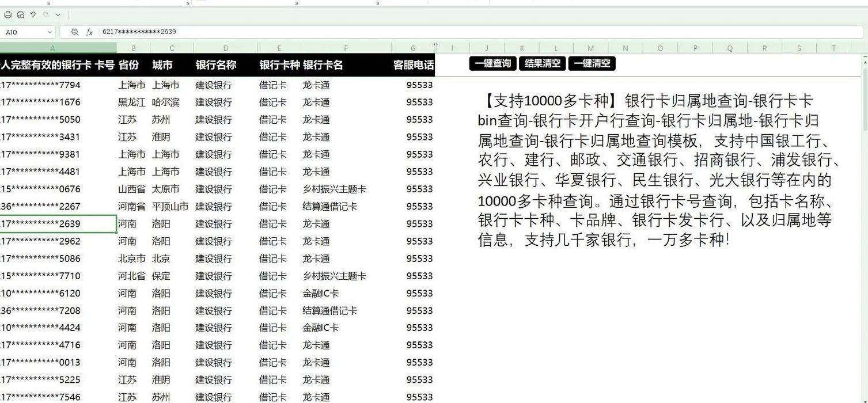Select the card number cell ending 1676
The image size is (868, 403).
pos(58,102)
